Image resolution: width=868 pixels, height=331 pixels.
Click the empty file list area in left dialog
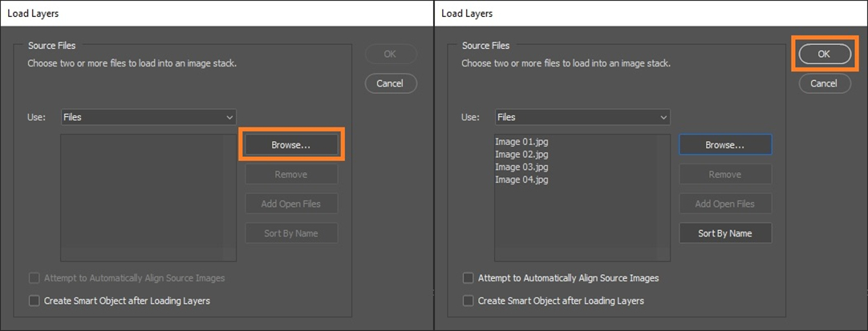pos(148,197)
